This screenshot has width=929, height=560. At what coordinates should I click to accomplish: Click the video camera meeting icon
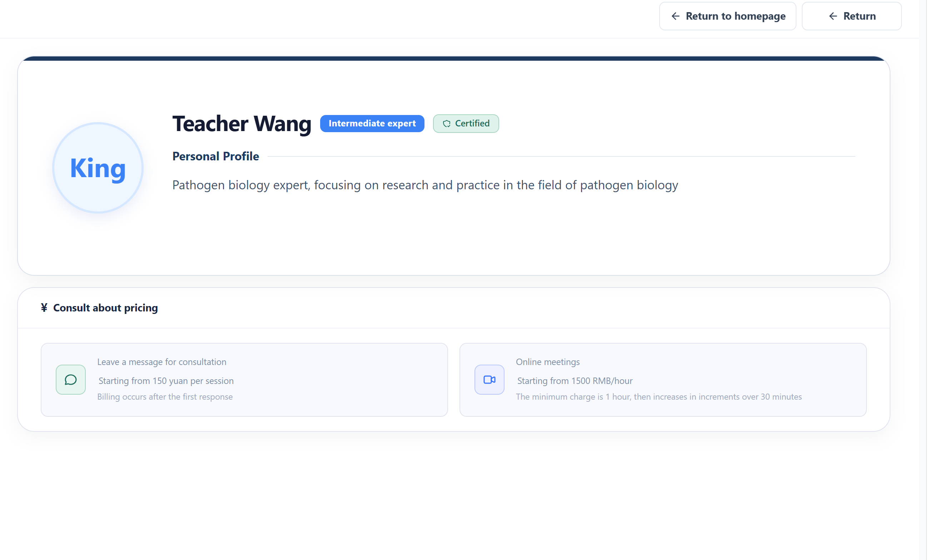click(x=490, y=380)
